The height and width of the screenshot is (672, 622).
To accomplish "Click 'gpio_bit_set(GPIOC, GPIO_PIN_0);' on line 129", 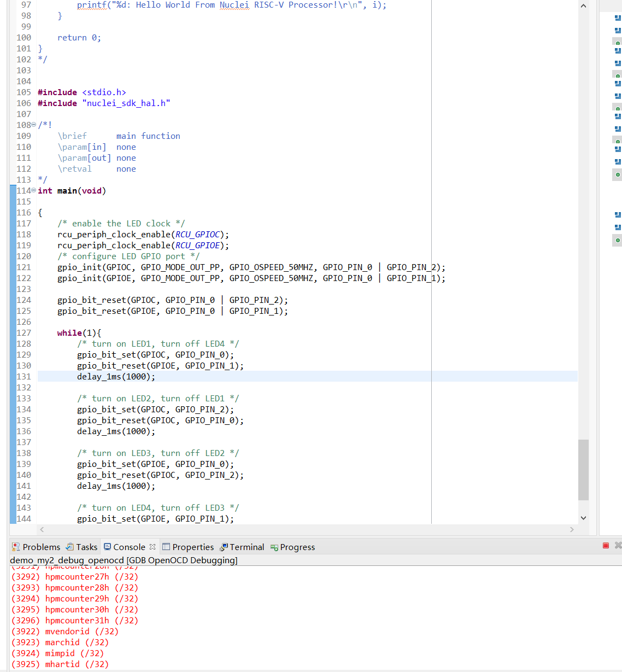I will [155, 354].
